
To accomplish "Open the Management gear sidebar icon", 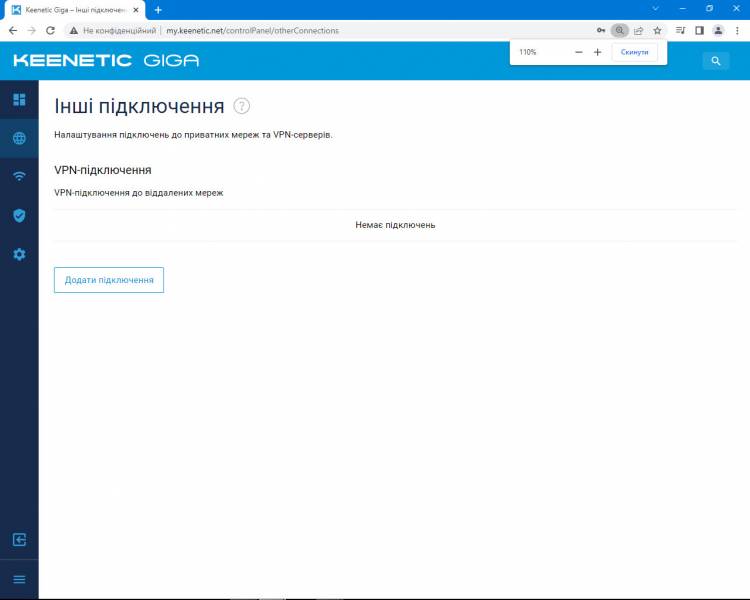I will click(x=19, y=254).
